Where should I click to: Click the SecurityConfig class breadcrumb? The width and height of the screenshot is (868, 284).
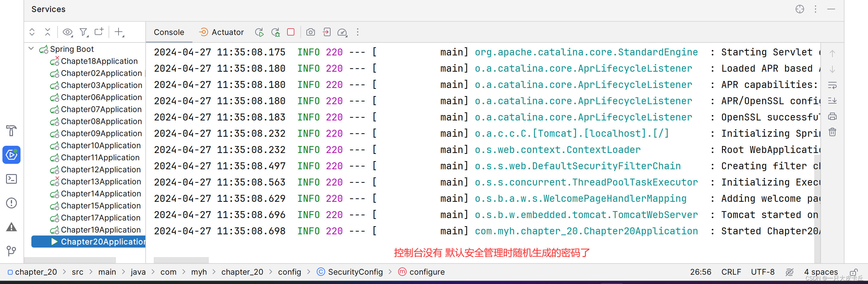(350, 272)
